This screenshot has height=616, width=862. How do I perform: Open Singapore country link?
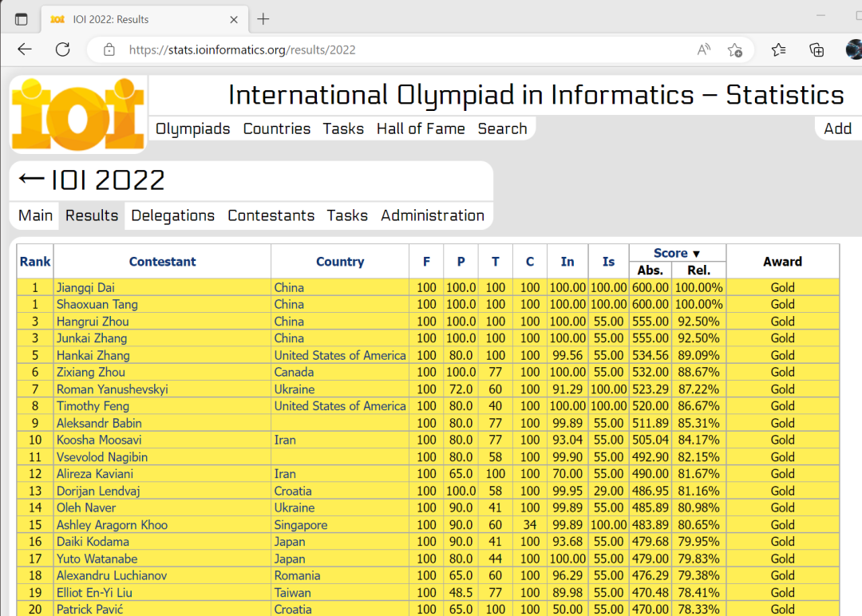point(301,525)
